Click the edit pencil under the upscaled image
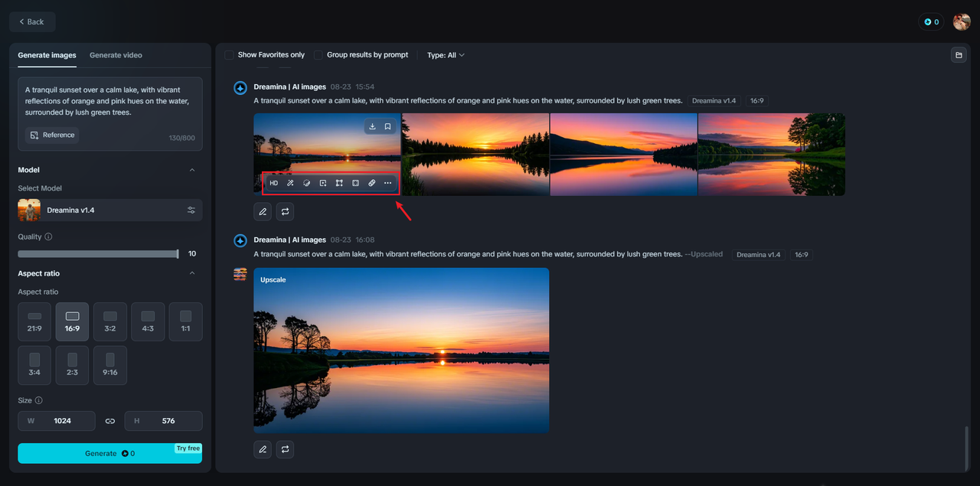The image size is (980, 486). coord(263,449)
